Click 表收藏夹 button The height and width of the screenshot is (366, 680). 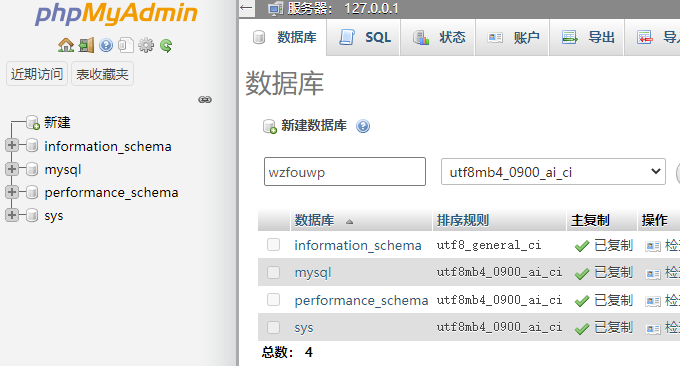point(102,74)
